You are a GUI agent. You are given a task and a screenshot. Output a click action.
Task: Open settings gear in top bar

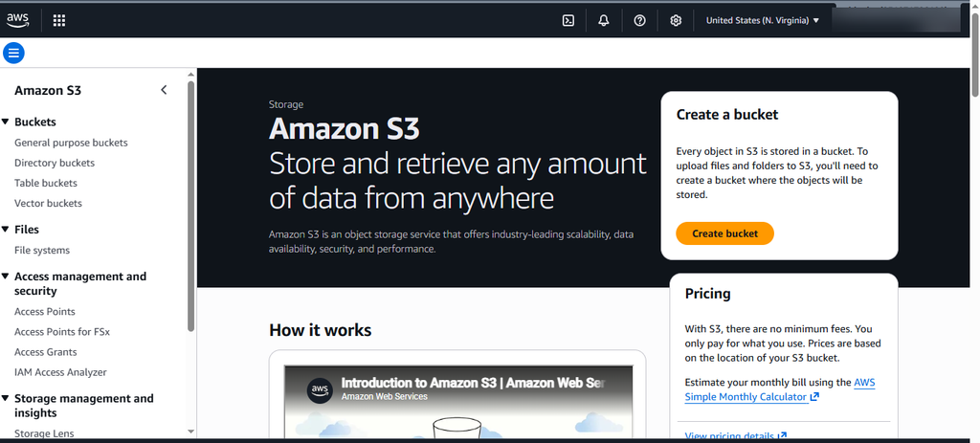(676, 21)
